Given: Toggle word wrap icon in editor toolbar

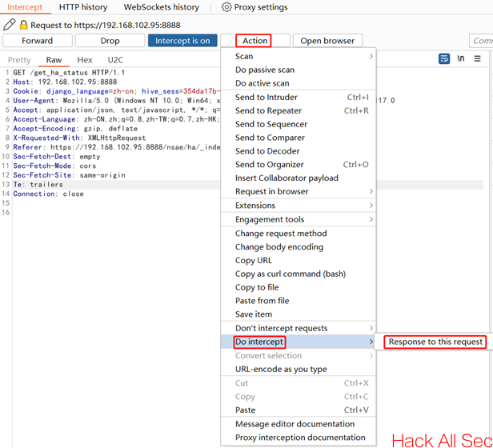Looking at the screenshot, I should (444, 58).
